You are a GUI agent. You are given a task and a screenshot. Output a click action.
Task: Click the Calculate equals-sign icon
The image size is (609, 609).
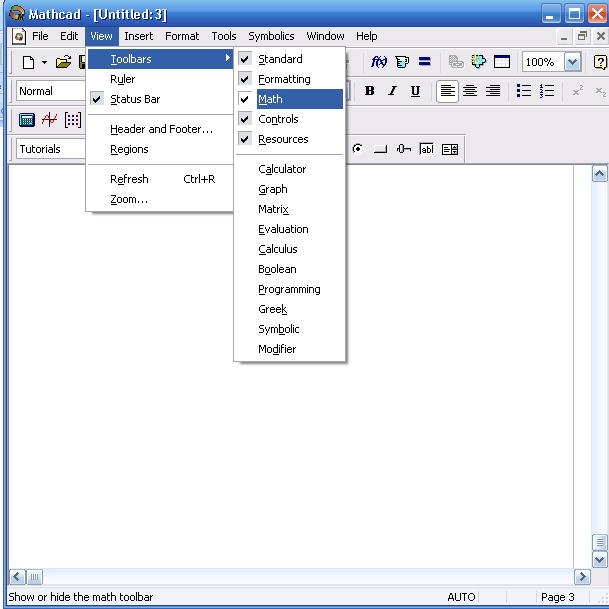425,62
